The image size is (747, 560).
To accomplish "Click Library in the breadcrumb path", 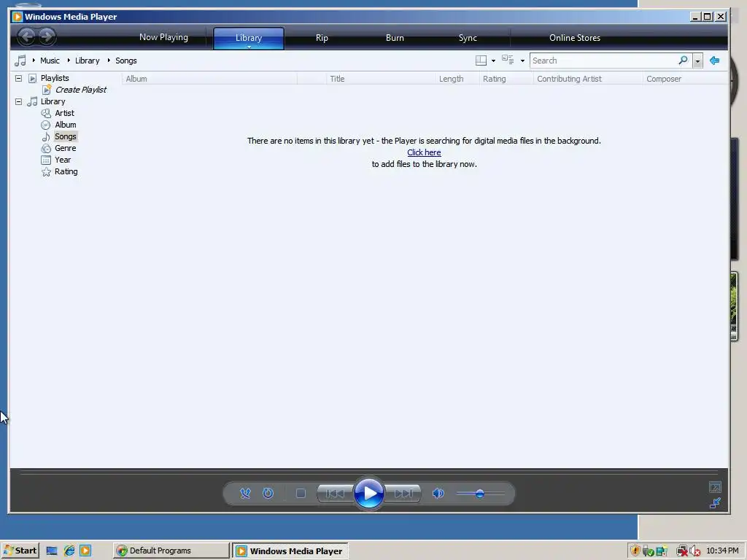I will pyautogui.click(x=88, y=61).
